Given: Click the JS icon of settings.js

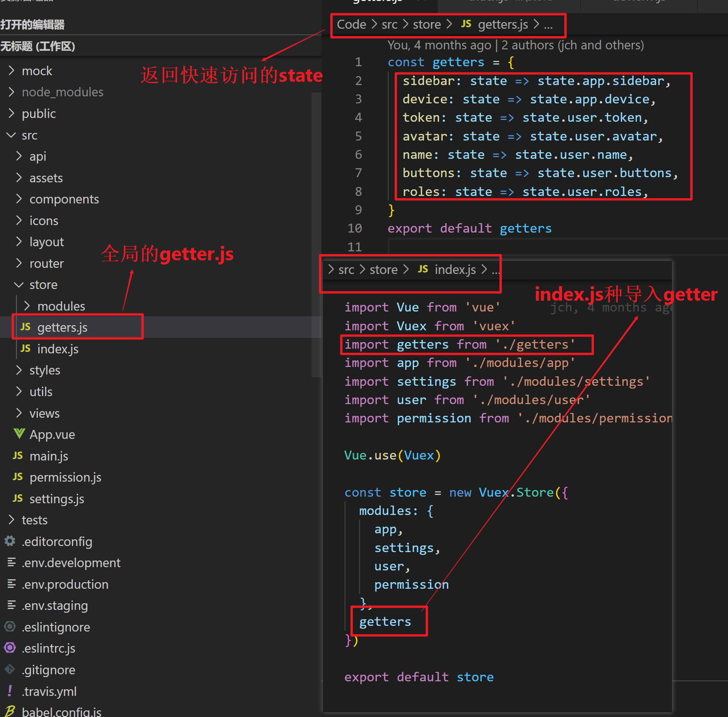Looking at the screenshot, I should tap(18, 498).
